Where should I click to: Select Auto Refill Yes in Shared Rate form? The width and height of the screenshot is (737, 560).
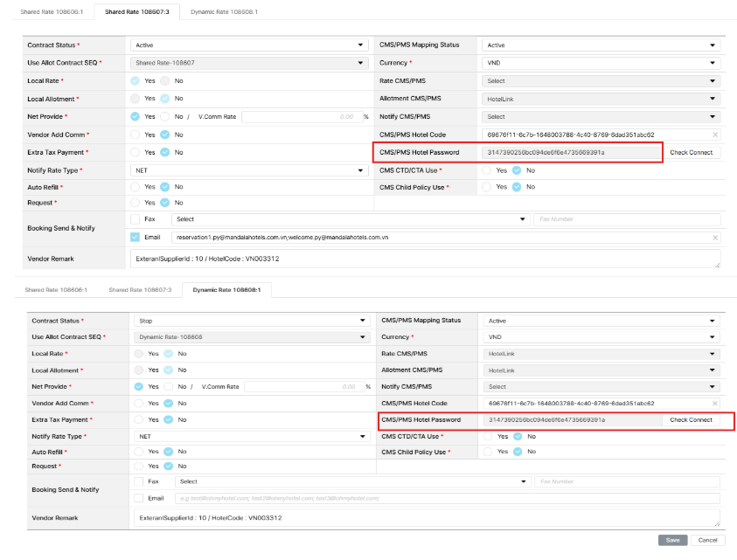(136, 187)
